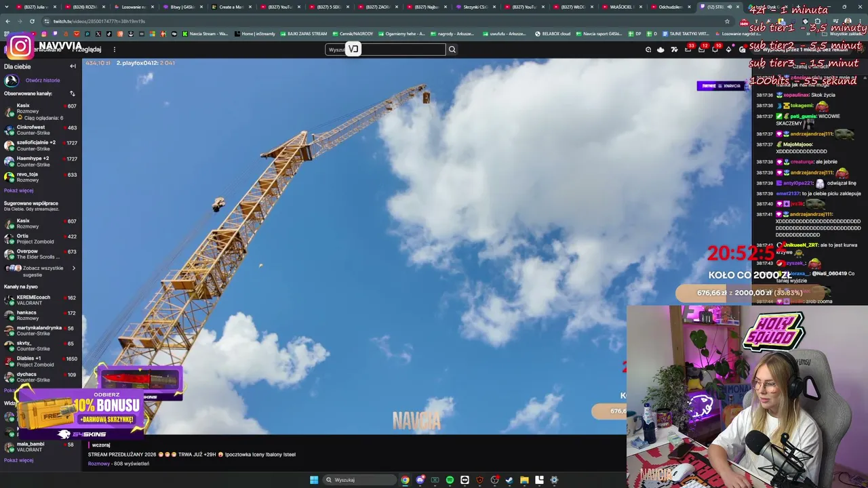The width and height of the screenshot is (868, 488).
Task: Open Windows Start menu
Action: pyautogui.click(x=314, y=480)
